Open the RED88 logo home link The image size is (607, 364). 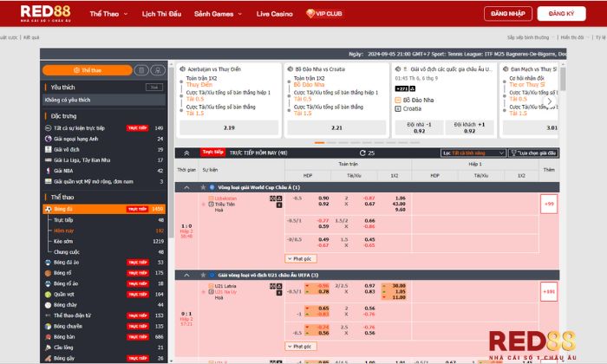[x=46, y=13]
